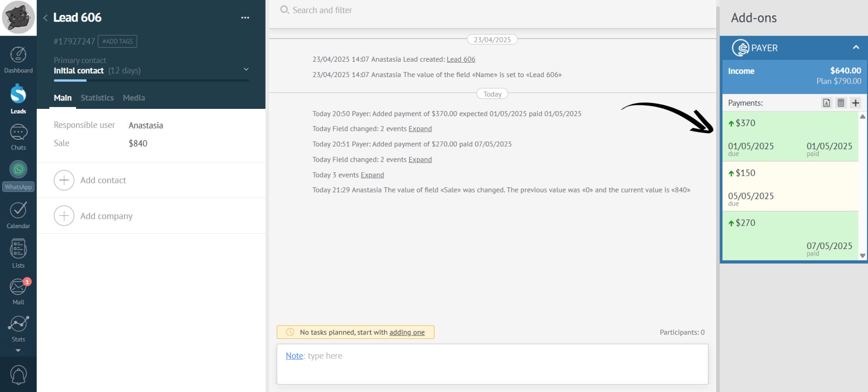Screen dimensions: 868x392
Task: Click the #ADD TAGS button
Action: (x=117, y=41)
